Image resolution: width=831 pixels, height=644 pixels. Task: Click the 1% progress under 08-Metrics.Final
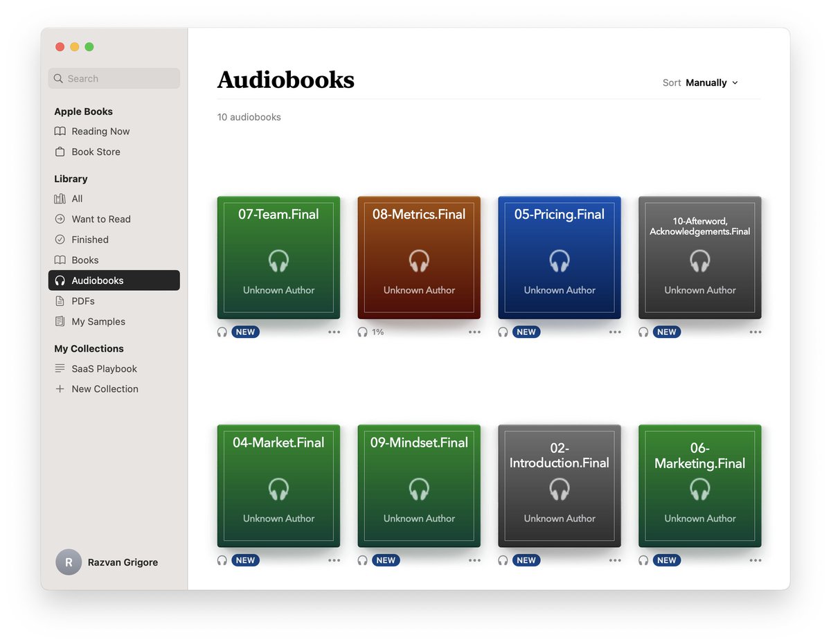[x=378, y=332]
